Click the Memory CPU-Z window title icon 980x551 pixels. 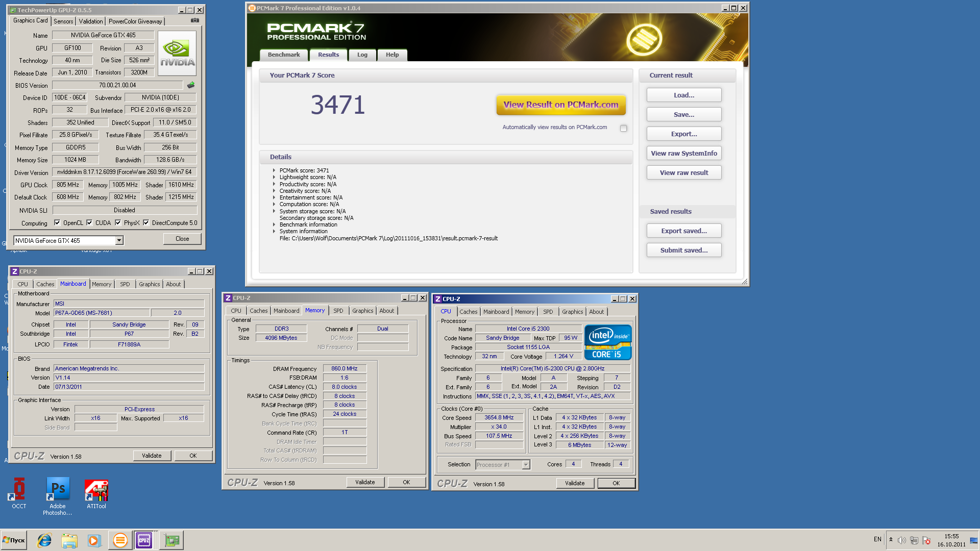tap(228, 298)
